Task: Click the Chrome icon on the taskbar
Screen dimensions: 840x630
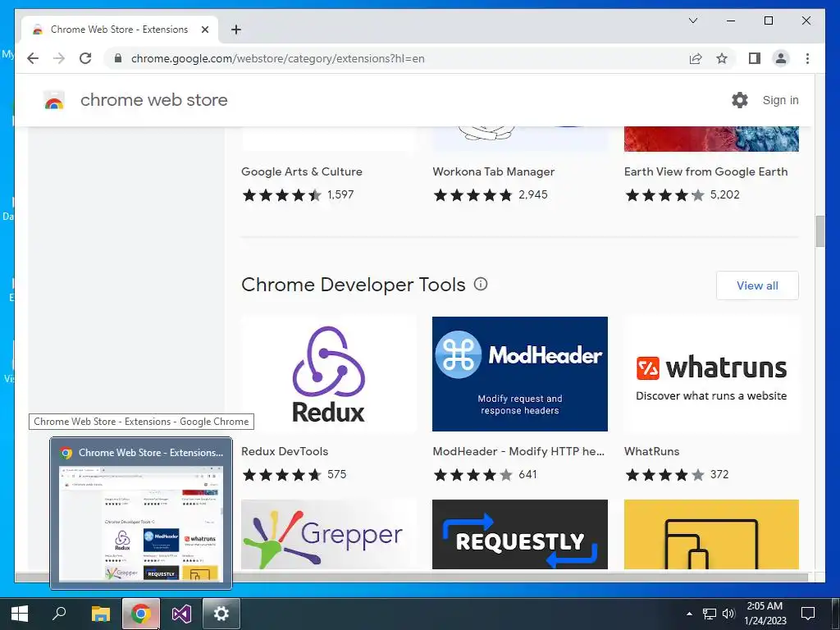Action: click(141, 614)
